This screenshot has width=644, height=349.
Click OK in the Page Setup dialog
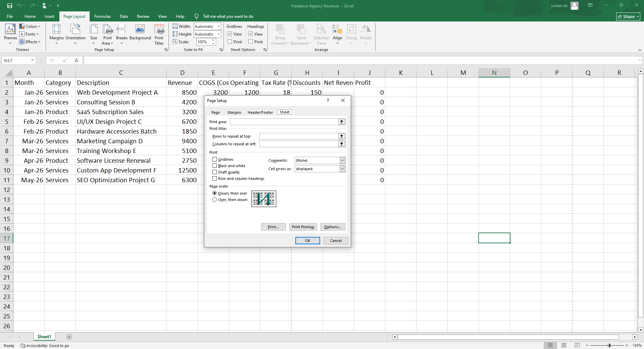pyautogui.click(x=308, y=241)
